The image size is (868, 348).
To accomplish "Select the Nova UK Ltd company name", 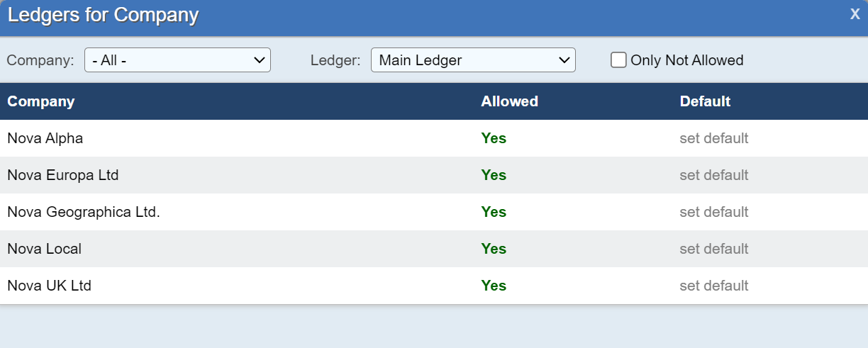I will tap(49, 286).
